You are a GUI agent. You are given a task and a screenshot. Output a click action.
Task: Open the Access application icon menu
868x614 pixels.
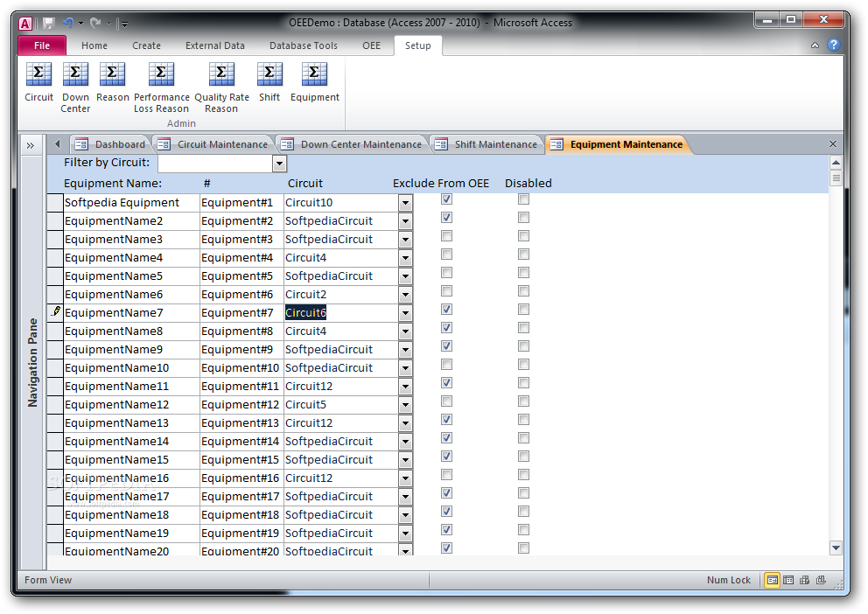tap(25, 24)
